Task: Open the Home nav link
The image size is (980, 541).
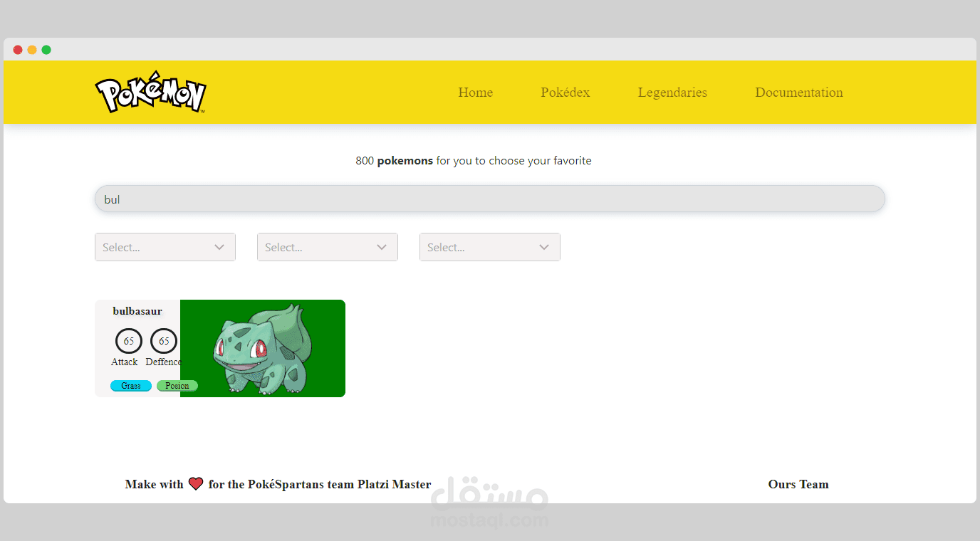Action: [x=476, y=93]
